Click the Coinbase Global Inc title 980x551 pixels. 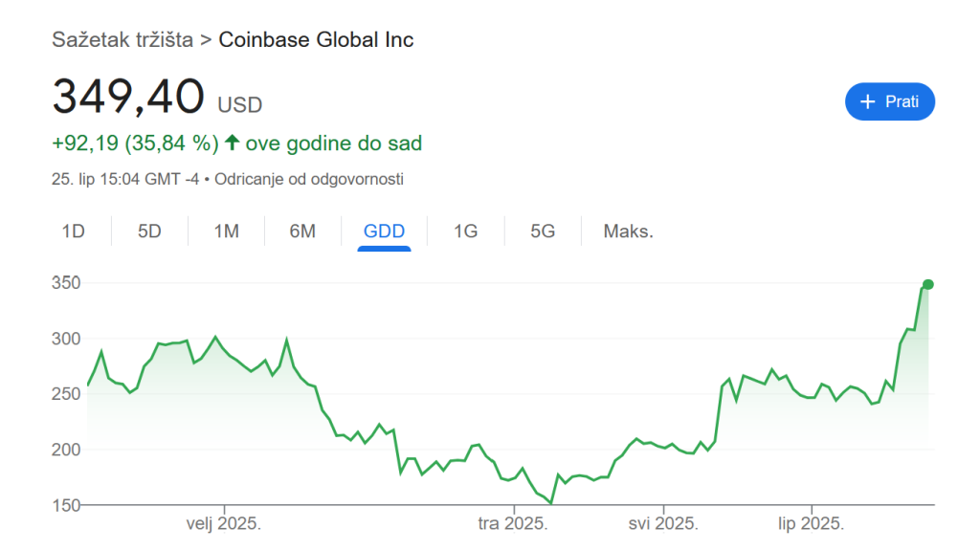tap(316, 39)
